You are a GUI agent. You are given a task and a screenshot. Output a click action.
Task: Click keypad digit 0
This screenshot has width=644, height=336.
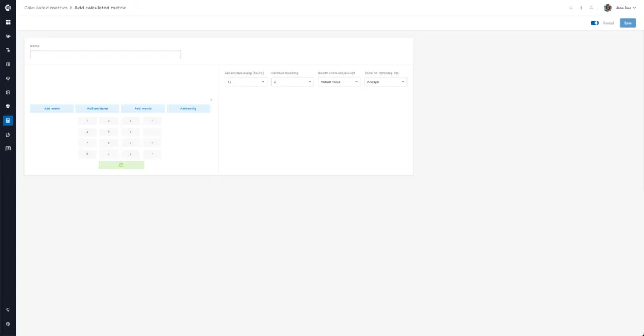pos(87,154)
